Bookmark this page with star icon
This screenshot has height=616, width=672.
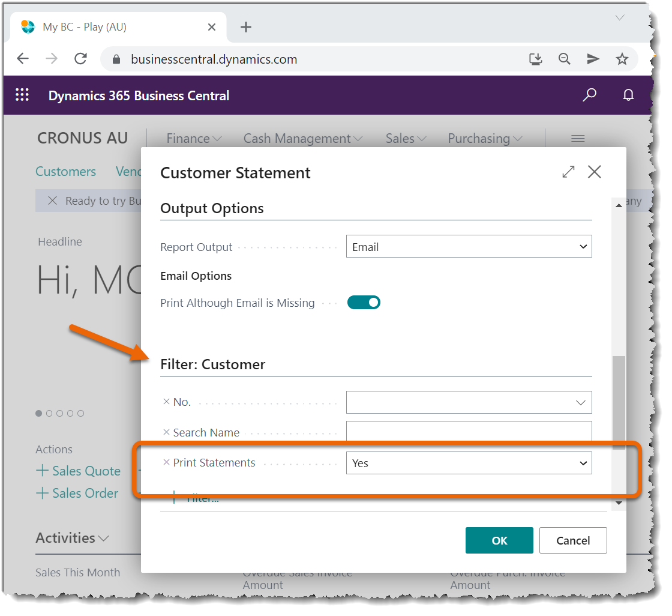622,59
